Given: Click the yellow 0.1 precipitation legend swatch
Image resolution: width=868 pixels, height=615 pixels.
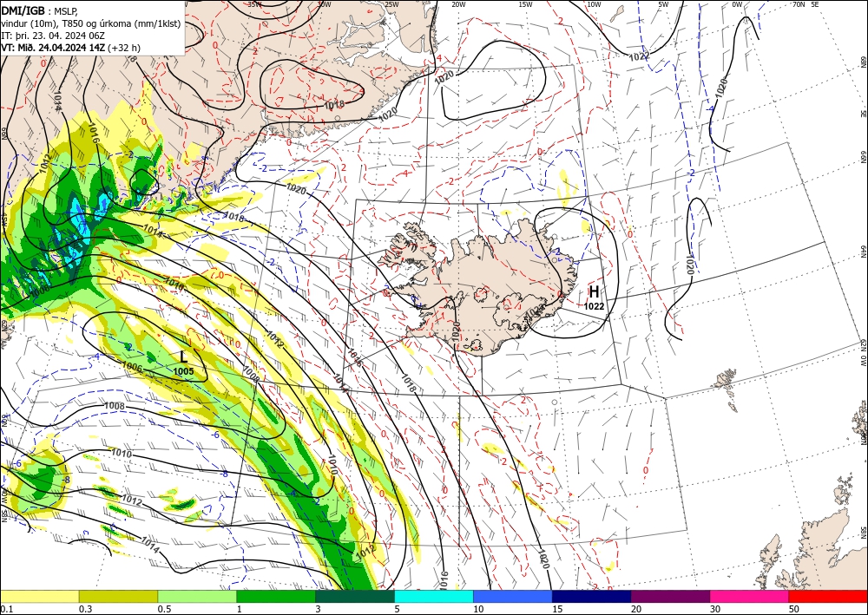Looking at the screenshot, I should click(39, 596).
